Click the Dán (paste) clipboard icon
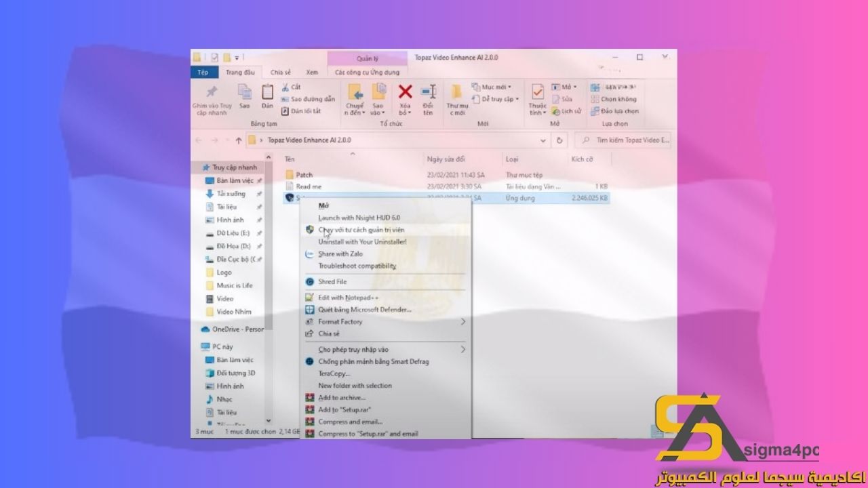The width and height of the screenshot is (868, 488). 268,91
